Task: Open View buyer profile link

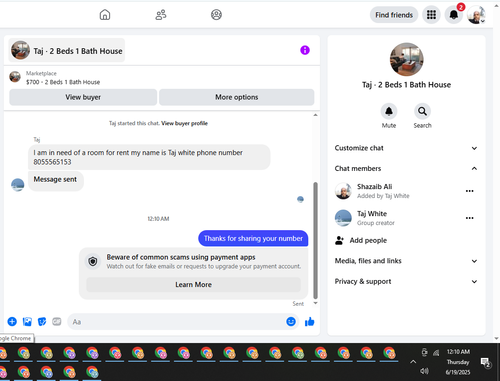Action: tap(184, 123)
